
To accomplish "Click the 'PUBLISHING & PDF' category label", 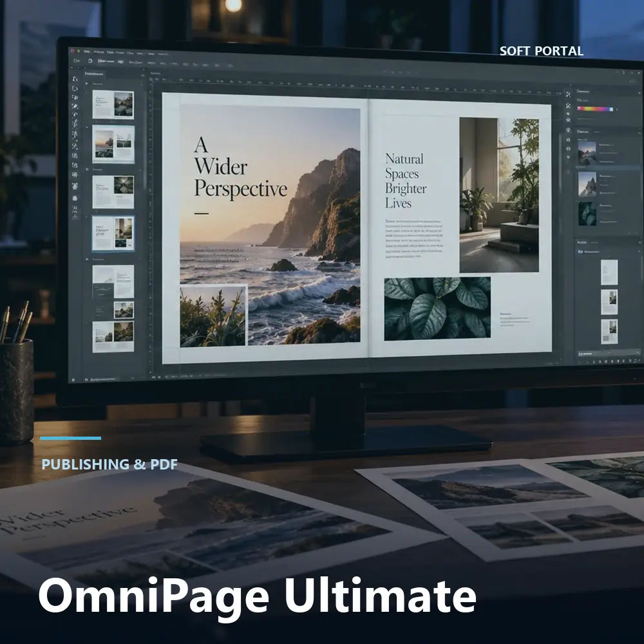I will (109, 464).
